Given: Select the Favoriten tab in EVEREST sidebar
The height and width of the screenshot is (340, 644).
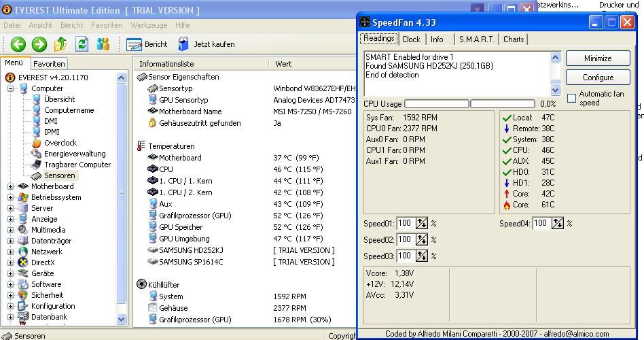Looking at the screenshot, I should pos(49,64).
